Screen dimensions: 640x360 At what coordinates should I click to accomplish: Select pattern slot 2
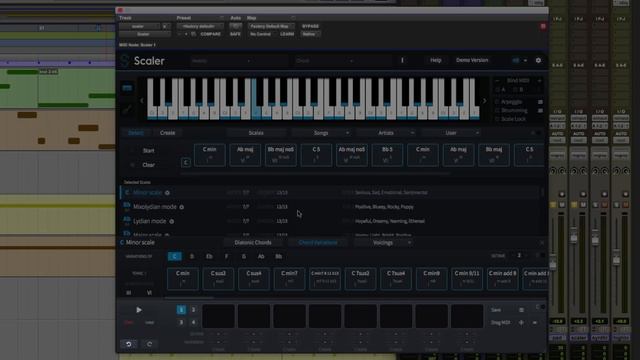[193, 310]
